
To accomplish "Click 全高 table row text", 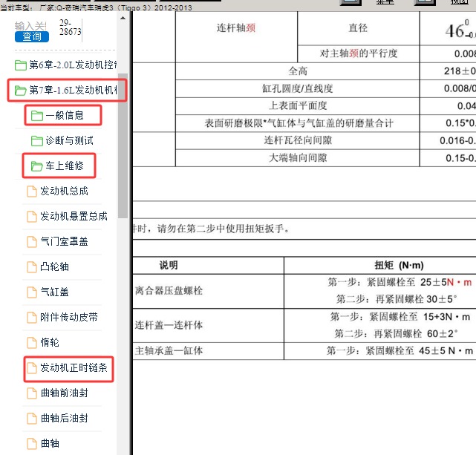I will pyautogui.click(x=298, y=71).
